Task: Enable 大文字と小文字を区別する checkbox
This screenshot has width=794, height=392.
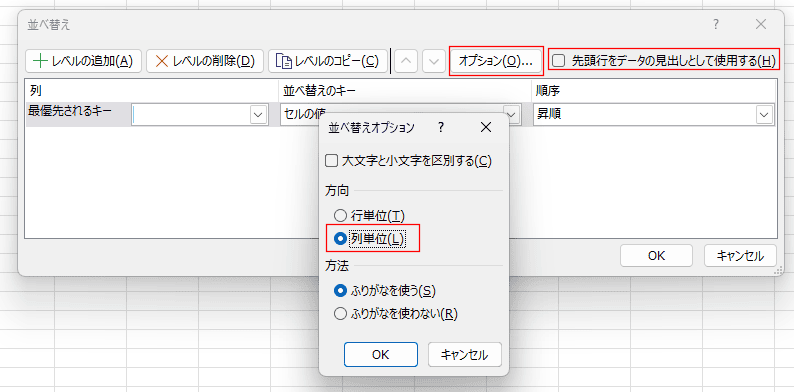Action: point(331,161)
